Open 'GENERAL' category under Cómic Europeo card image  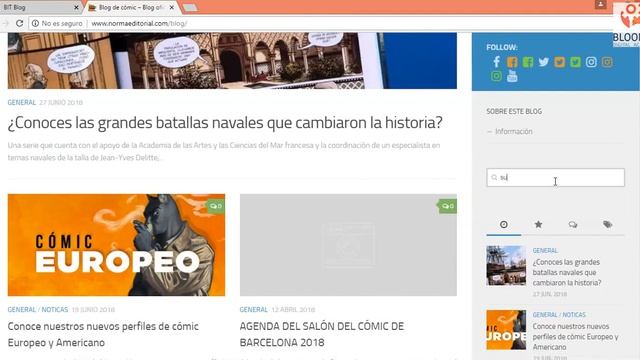tap(22, 310)
